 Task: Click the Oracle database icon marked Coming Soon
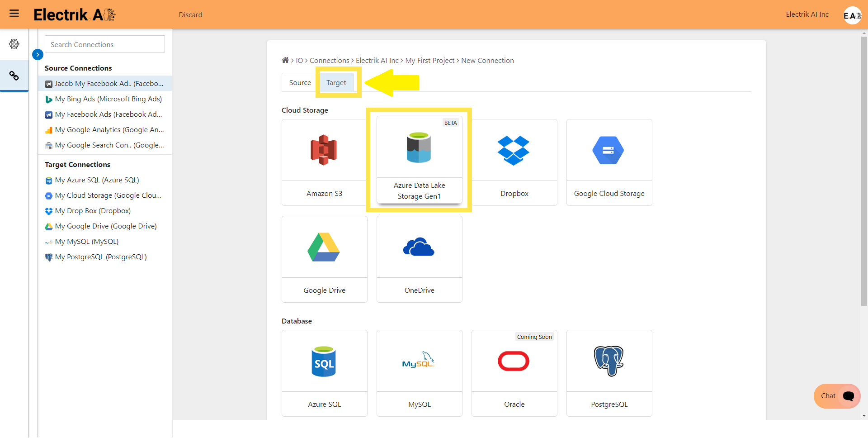(514, 361)
